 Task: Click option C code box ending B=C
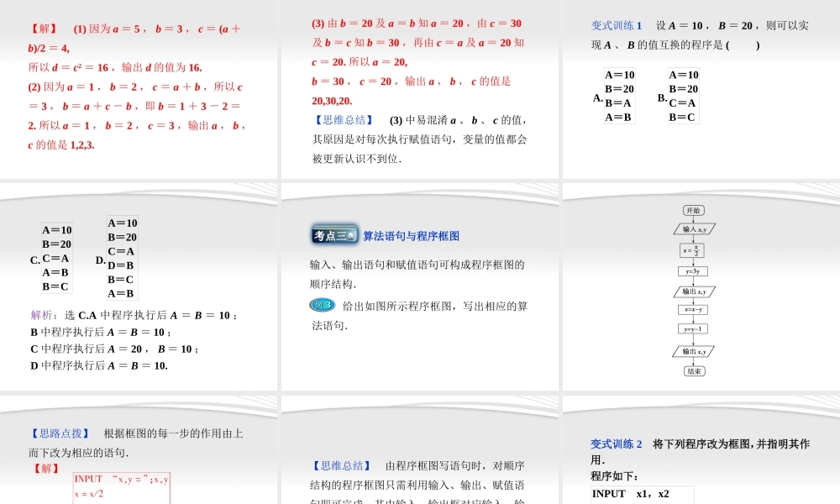click(x=57, y=258)
